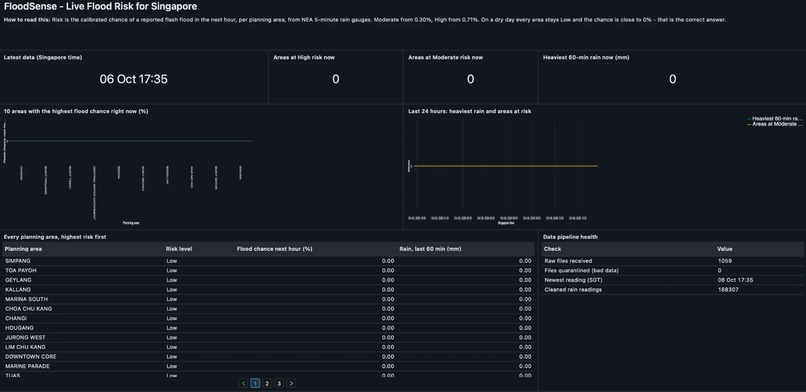Select the LIM CHU KANG planning area cell
The image size is (806, 392).
tap(25, 347)
